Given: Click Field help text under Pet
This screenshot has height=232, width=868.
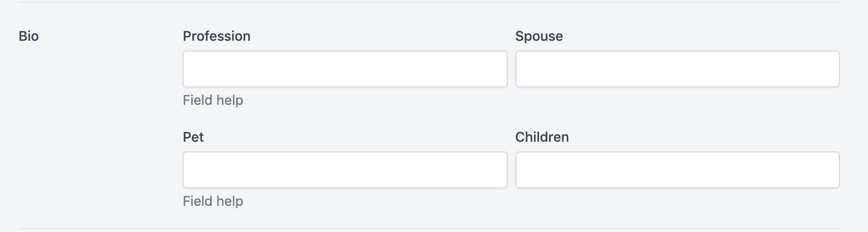Looking at the screenshot, I should point(213,201).
